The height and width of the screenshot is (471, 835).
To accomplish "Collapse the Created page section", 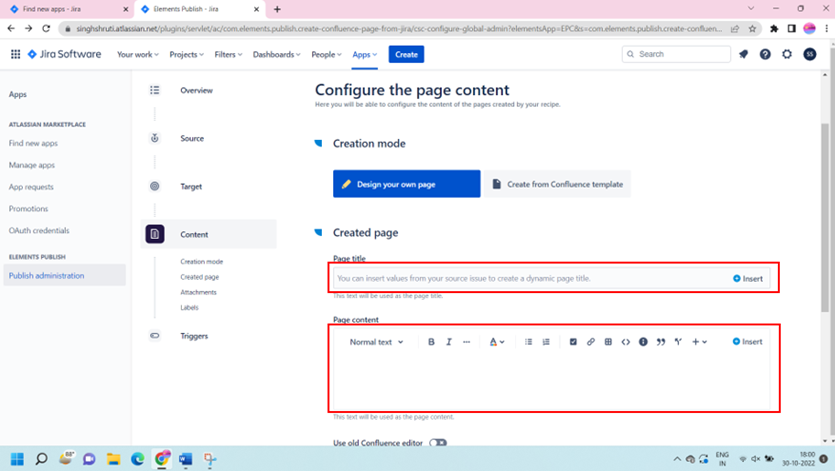I will coord(318,232).
